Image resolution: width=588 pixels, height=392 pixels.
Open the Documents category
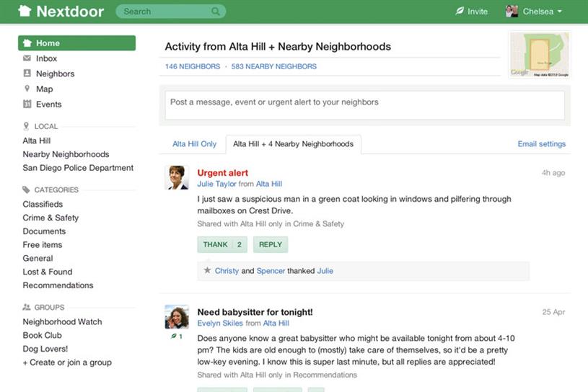[x=44, y=231]
